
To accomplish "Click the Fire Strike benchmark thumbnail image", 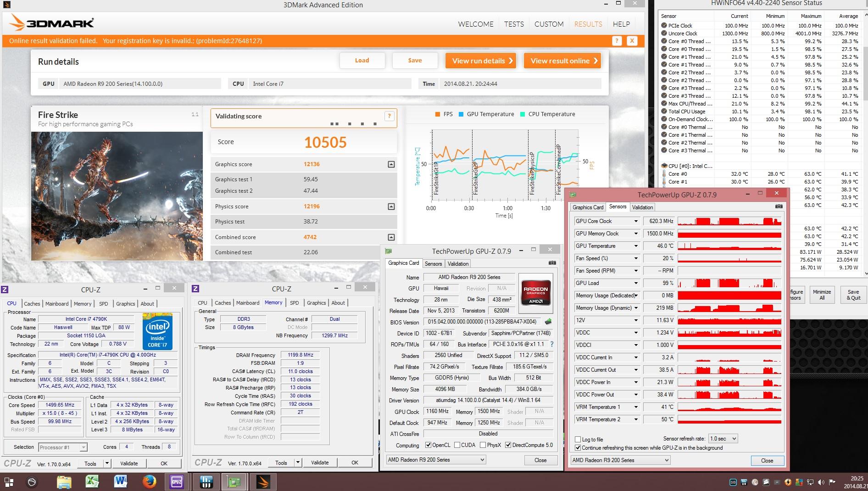I will point(117,196).
